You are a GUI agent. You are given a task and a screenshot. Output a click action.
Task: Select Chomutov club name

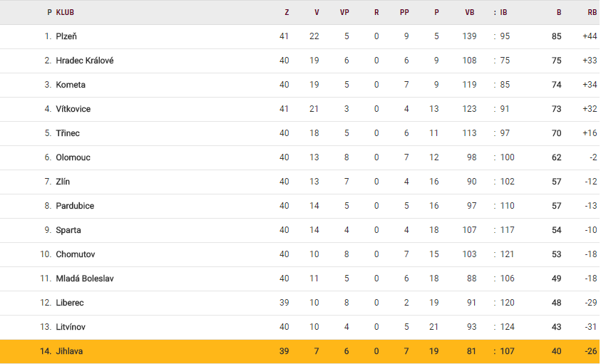click(76, 254)
